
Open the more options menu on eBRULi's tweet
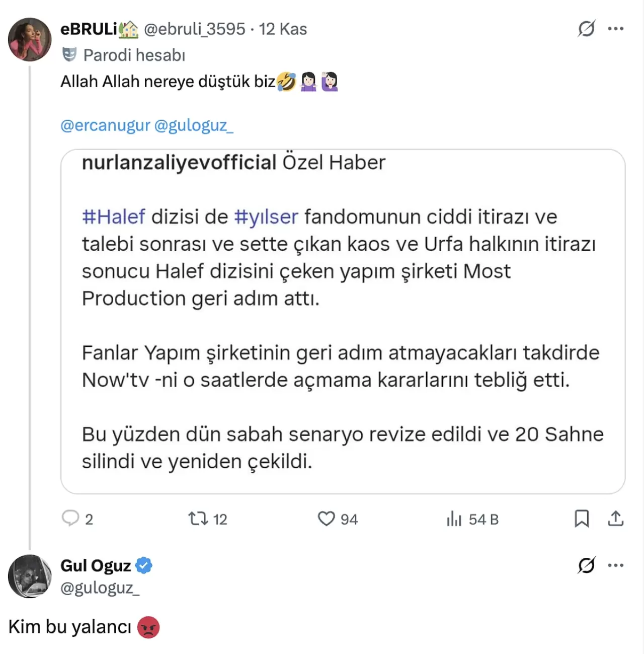[615, 29]
